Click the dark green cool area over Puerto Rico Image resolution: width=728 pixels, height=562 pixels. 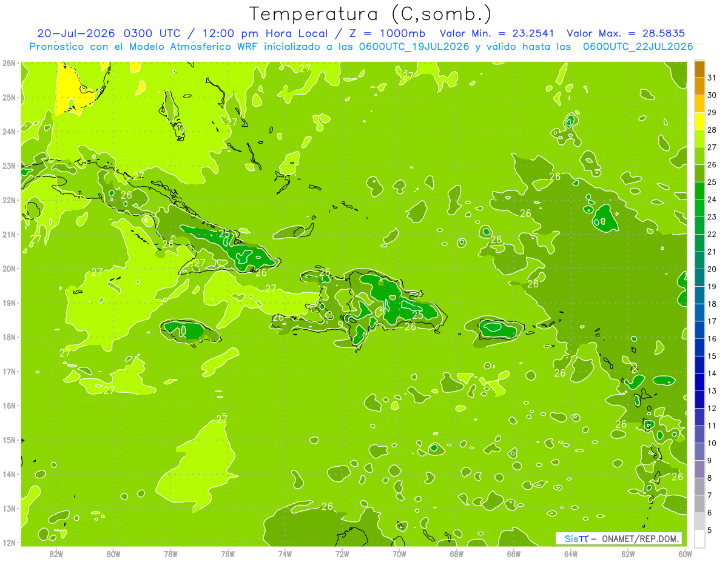(x=499, y=329)
